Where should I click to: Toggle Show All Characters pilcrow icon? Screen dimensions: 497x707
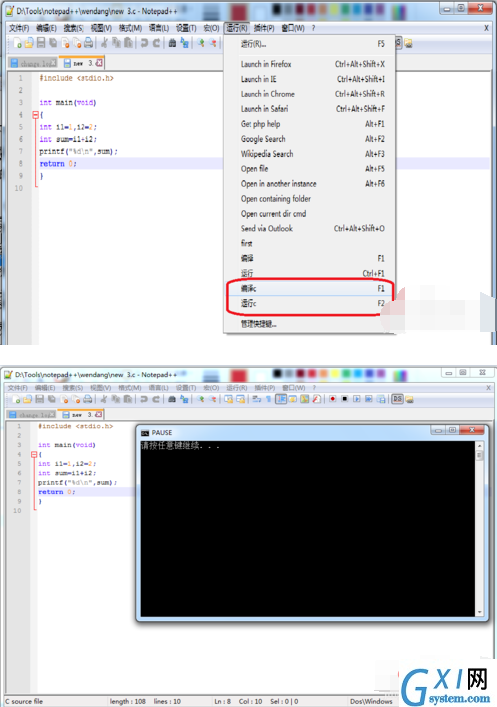(x=269, y=399)
